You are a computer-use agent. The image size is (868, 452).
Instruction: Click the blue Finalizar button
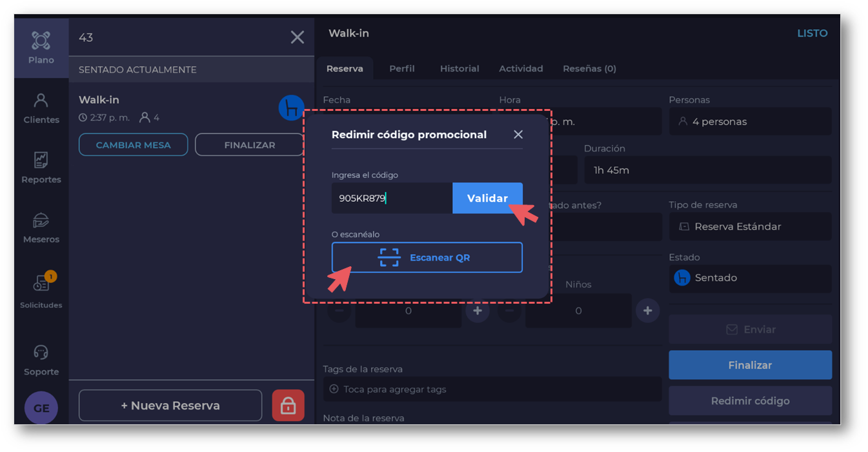click(x=750, y=365)
